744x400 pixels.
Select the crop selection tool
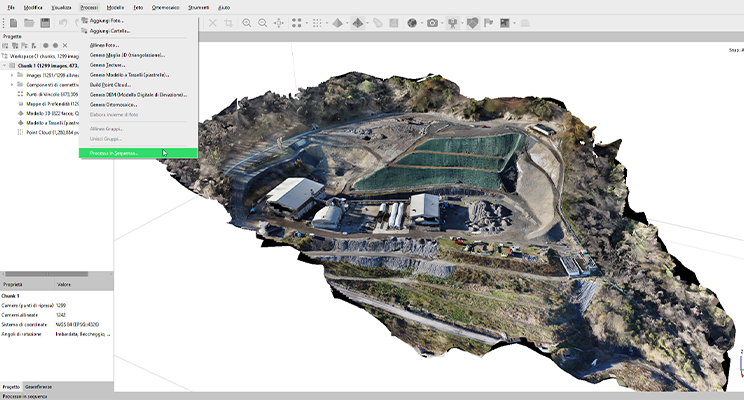229,23
